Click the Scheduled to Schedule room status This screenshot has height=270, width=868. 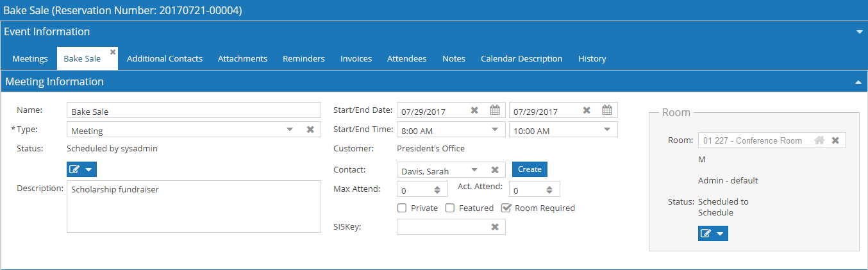pos(723,207)
